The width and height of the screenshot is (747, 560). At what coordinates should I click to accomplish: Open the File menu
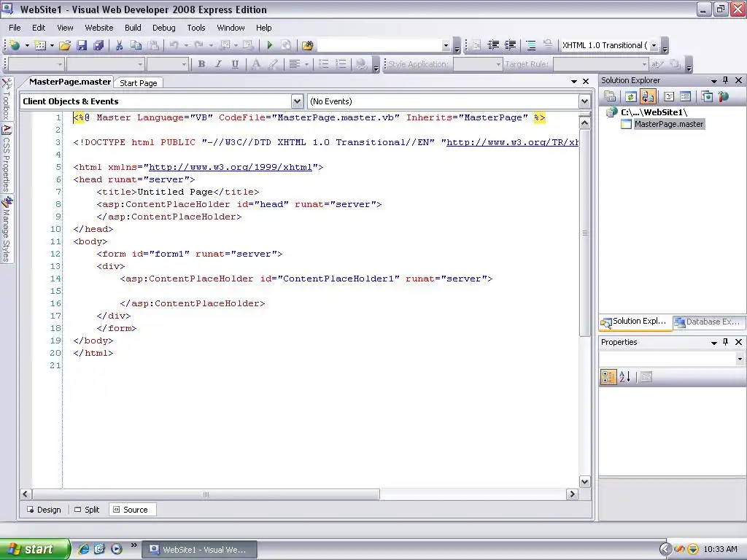pos(15,28)
